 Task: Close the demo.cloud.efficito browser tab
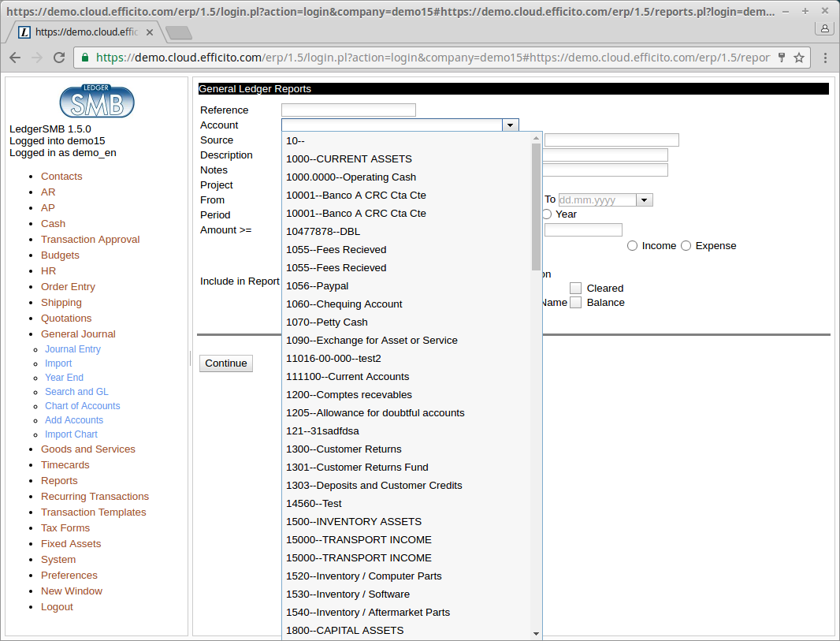pyautogui.click(x=150, y=32)
